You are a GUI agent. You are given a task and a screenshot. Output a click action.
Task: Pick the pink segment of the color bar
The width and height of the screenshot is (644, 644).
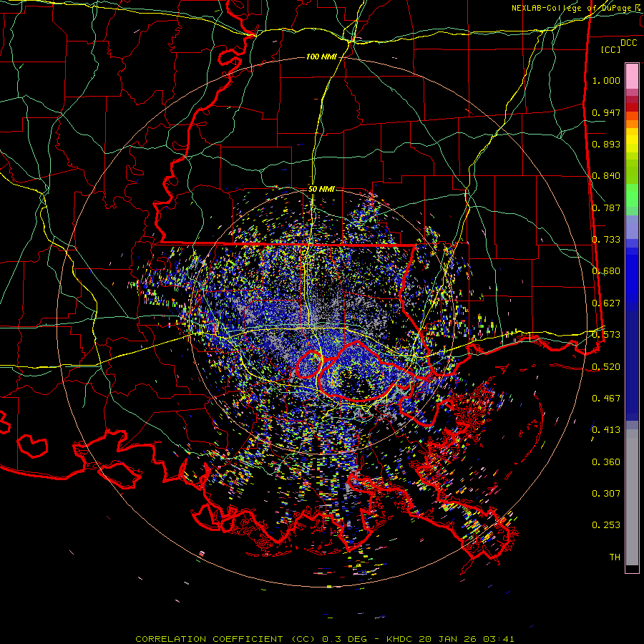632,76
